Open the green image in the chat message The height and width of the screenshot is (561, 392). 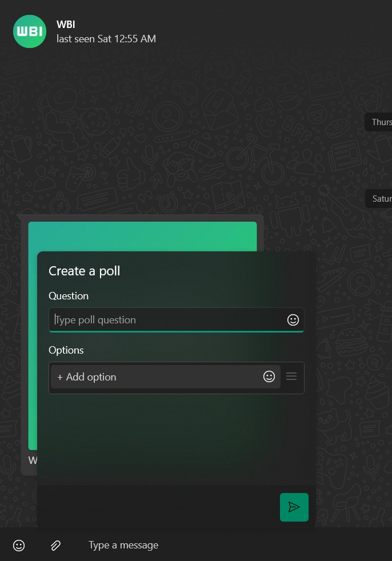143,236
